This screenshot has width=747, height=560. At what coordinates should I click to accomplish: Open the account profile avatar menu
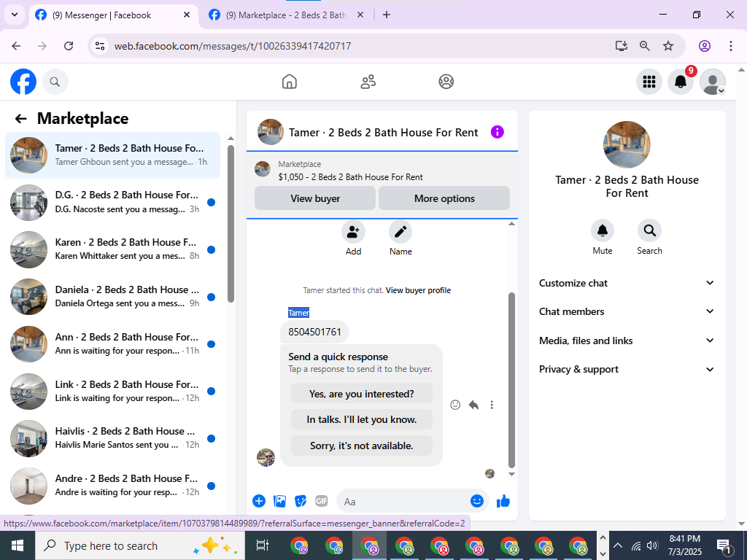tap(712, 82)
